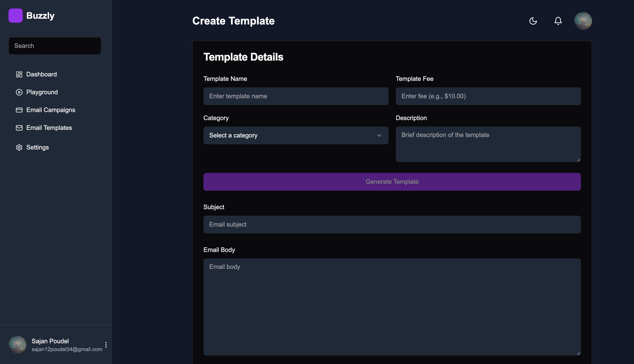Click the profile avatar in the top right
634x364 pixels.
(x=583, y=21)
